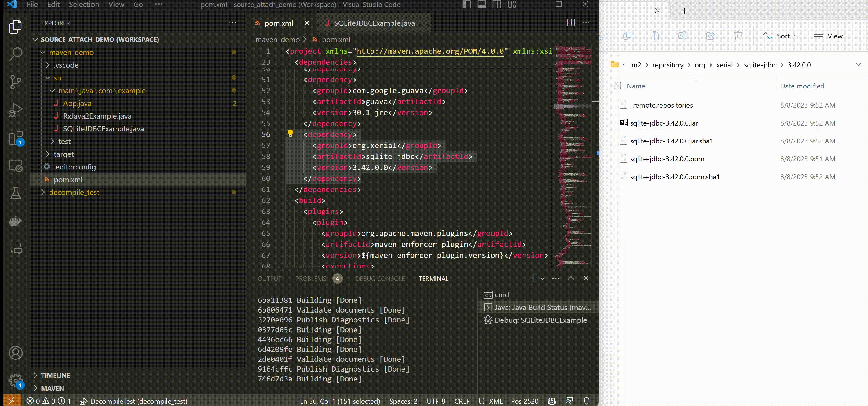Collapse the src folder

pyautogui.click(x=47, y=78)
